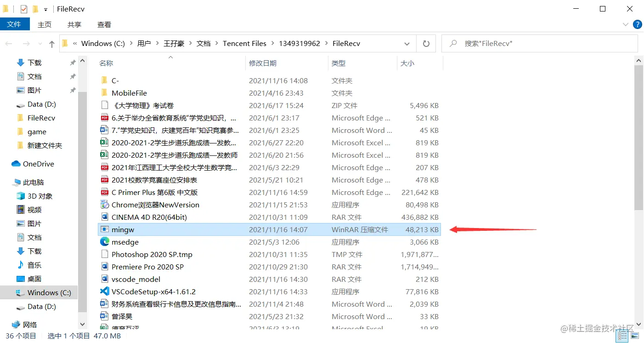Click the PDF icon of C Primer Plus 第6版

pyautogui.click(x=104, y=192)
